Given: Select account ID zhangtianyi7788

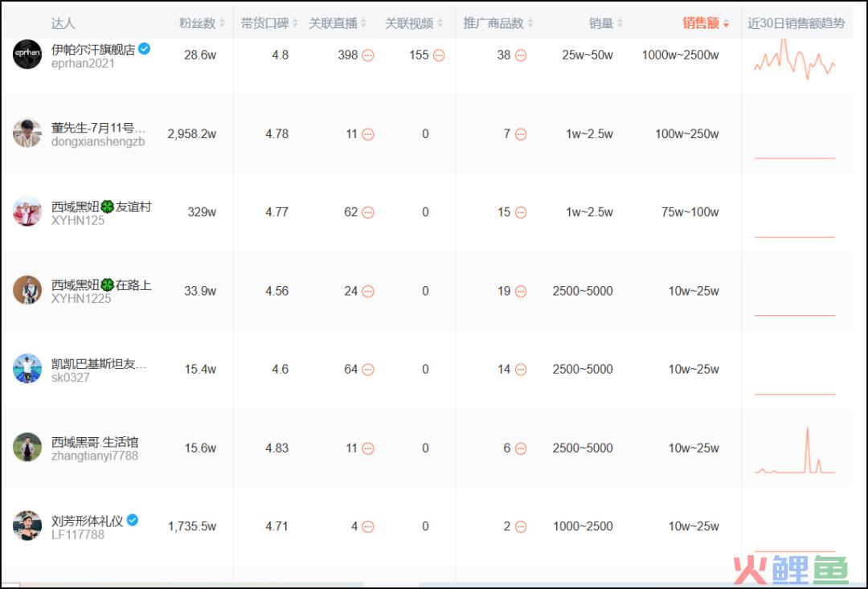Looking at the screenshot, I should (95, 456).
